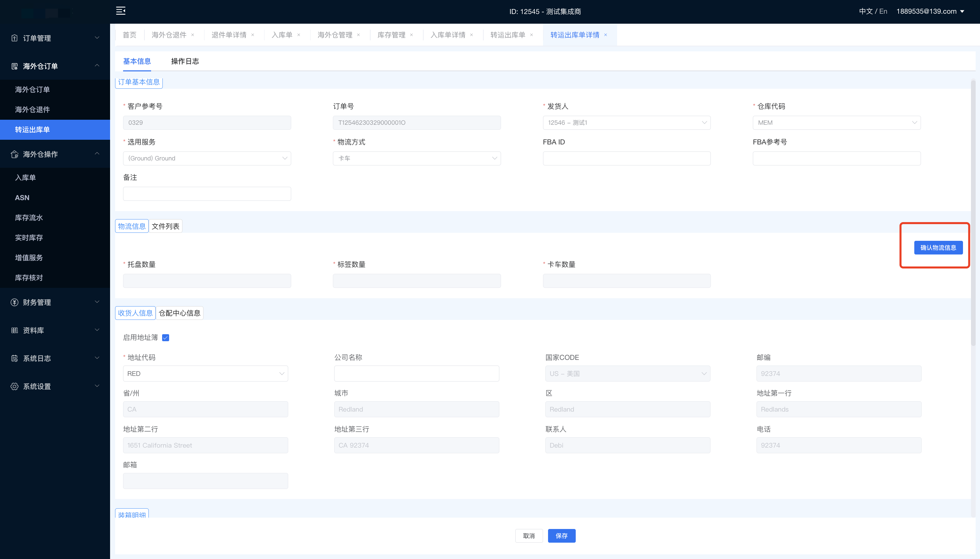Click the 系统设置 gear icon

coord(15,386)
